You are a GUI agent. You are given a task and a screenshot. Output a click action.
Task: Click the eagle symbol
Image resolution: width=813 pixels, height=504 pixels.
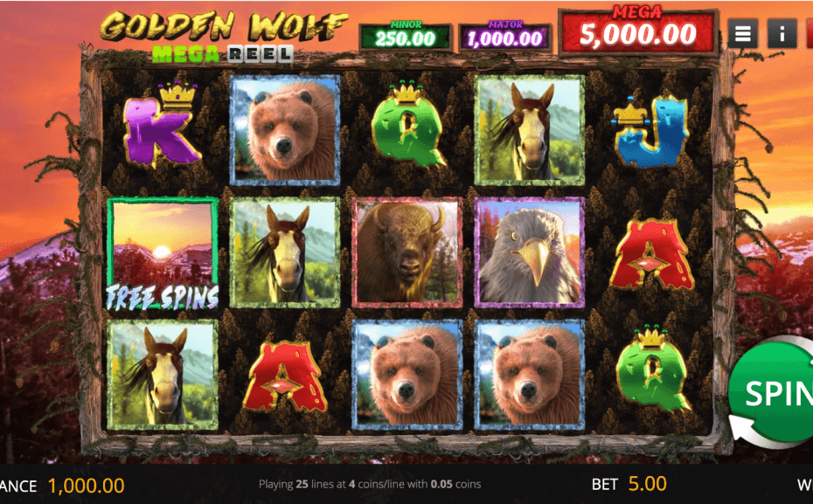pos(530,252)
